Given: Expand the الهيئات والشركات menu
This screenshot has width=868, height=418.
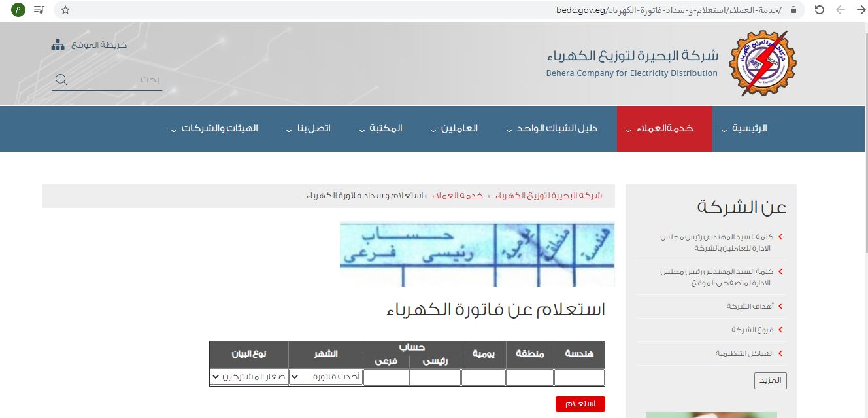Looking at the screenshot, I should 214,129.
